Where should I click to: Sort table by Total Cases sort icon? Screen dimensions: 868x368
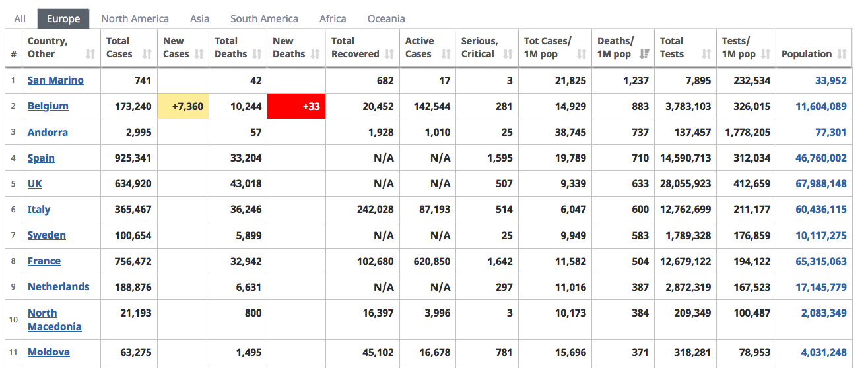[147, 54]
